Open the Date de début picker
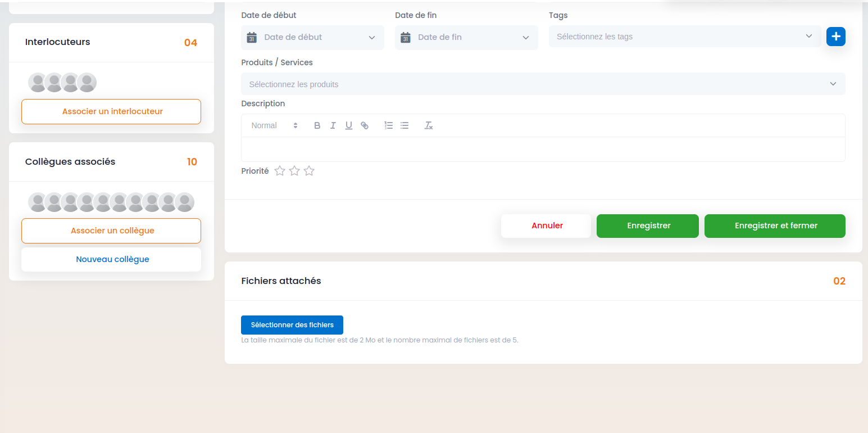This screenshot has width=868, height=433. 312,37
